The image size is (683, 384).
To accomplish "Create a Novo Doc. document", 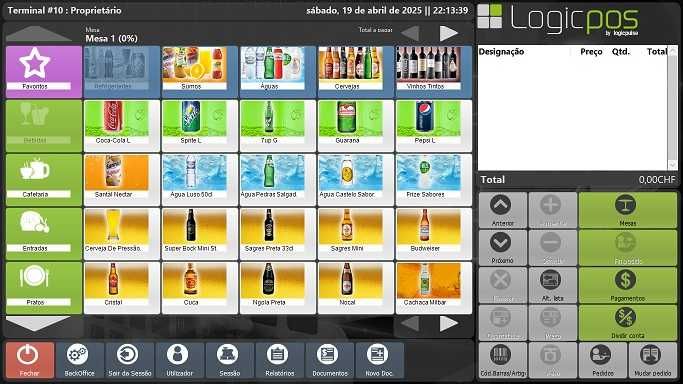I will [x=379, y=360].
